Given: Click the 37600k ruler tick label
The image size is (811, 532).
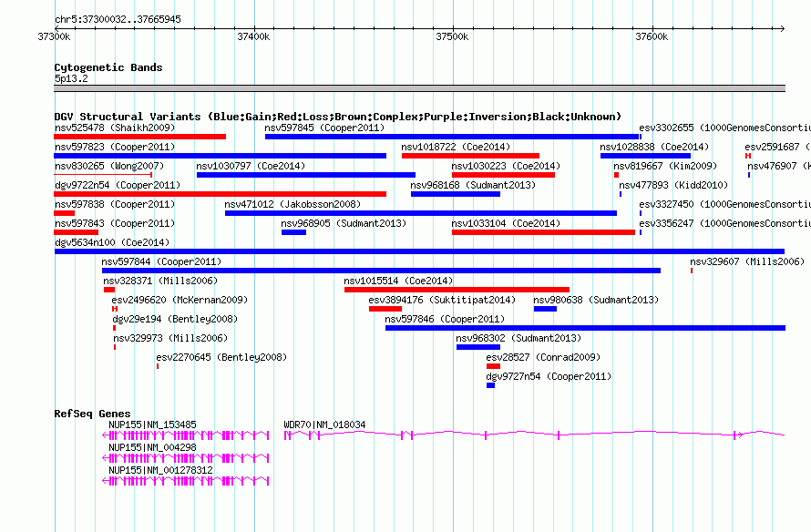Looking at the screenshot, I should pos(652,36).
